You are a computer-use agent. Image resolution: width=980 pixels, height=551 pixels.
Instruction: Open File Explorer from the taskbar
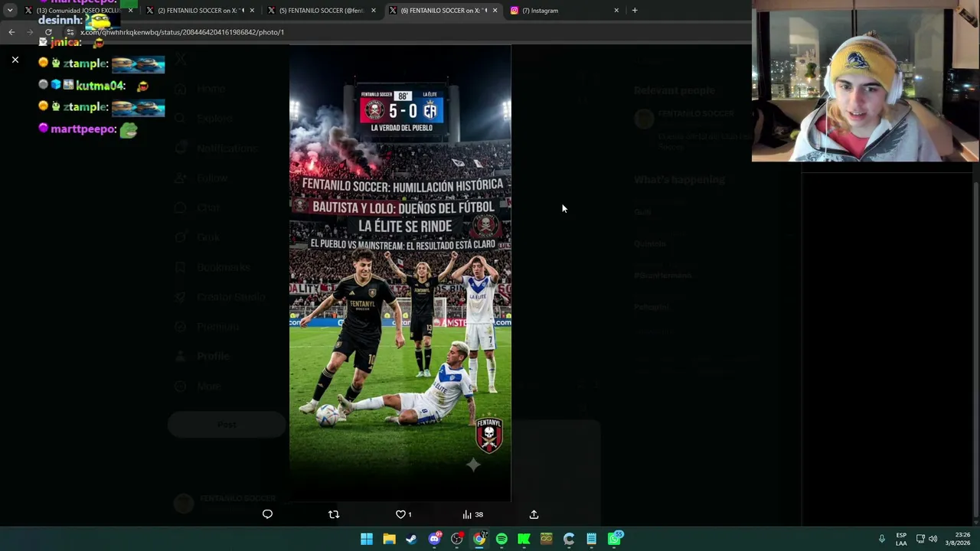tap(389, 539)
